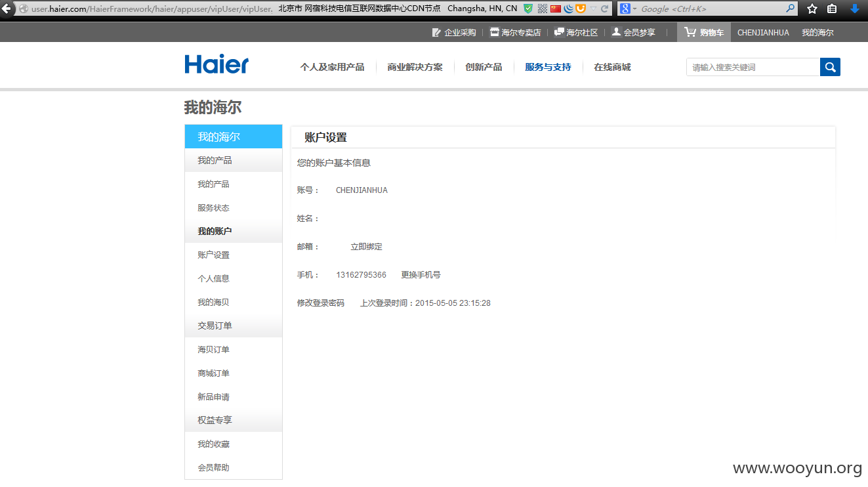Click 立即绑定 to bind email
Screen dimensions: 868x487
(366, 247)
